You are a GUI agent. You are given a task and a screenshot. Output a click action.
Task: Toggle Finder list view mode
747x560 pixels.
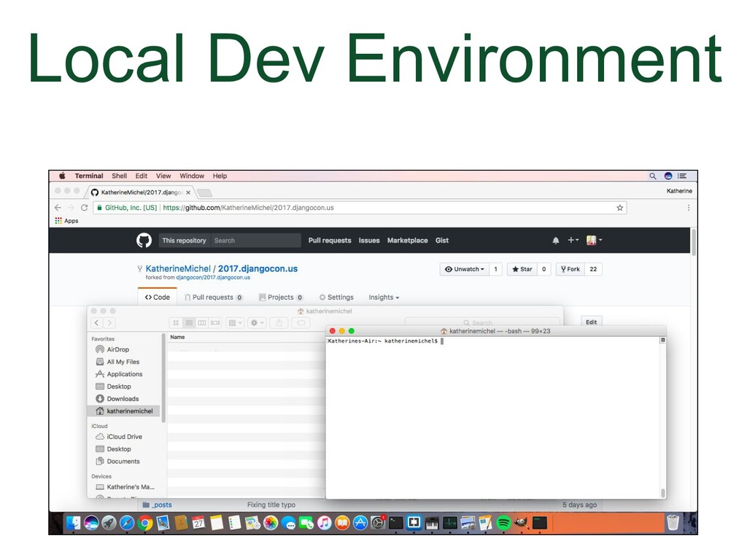(189, 322)
